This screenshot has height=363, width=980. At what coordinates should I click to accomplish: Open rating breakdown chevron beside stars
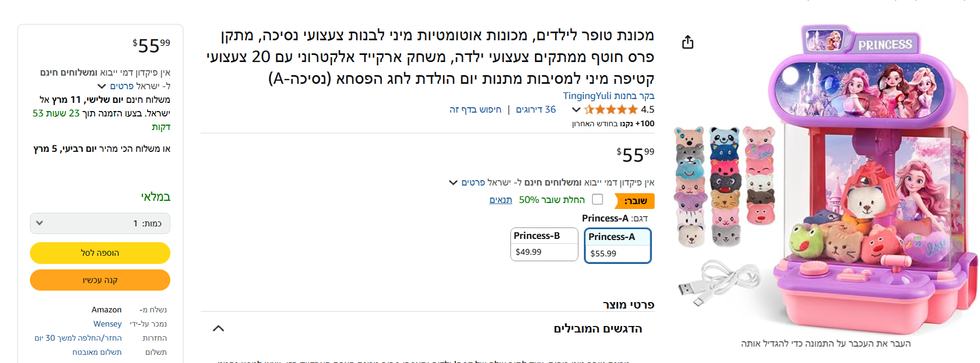pyautogui.click(x=576, y=110)
